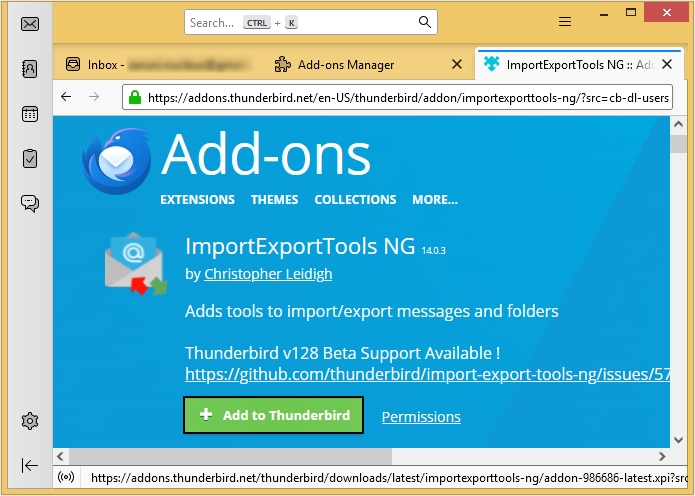Select the ImportExportTools NG tab
695x496 pixels.
point(578,65)
